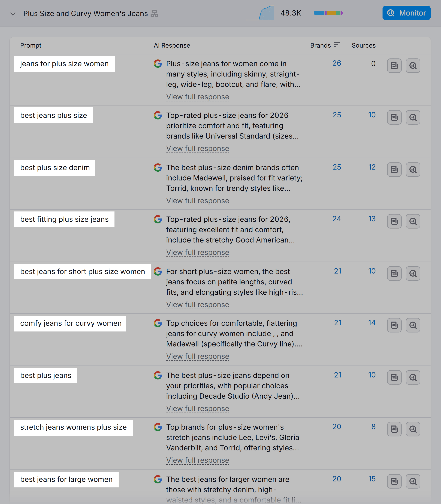Click the Monitor button
The width and height of the screenshot is (441, 504).
[x=406, y=13]
